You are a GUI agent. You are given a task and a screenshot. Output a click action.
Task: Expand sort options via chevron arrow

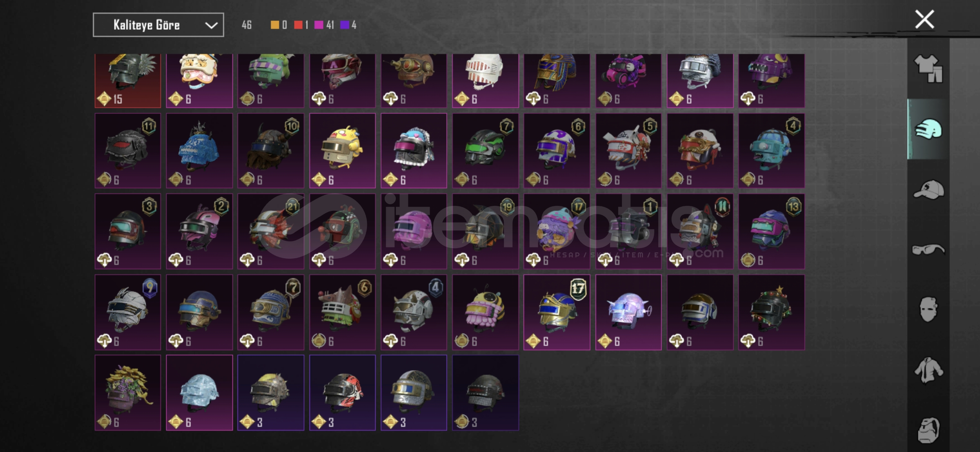211,26
